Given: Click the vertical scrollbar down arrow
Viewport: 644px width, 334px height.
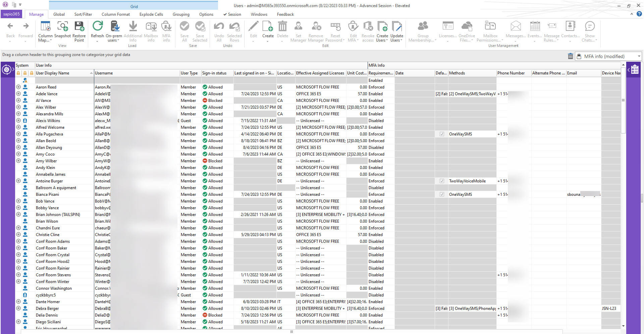Looking at the screenshot, I should pos(623,326).
